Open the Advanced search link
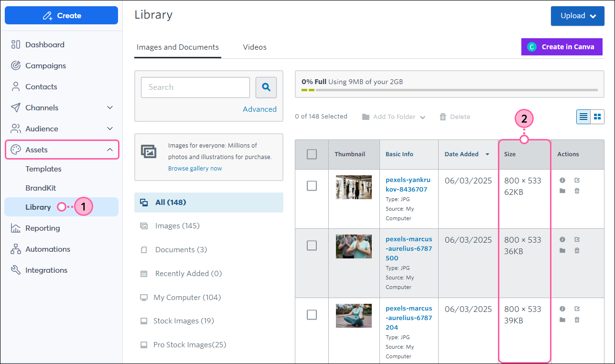The image size is (615, 364). (259, 109)
